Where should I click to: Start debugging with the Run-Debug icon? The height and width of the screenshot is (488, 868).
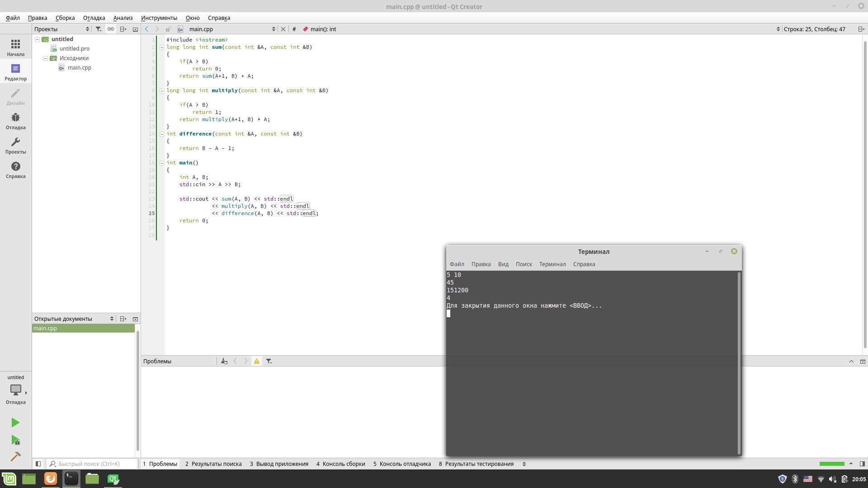click(x=15, y=440)
